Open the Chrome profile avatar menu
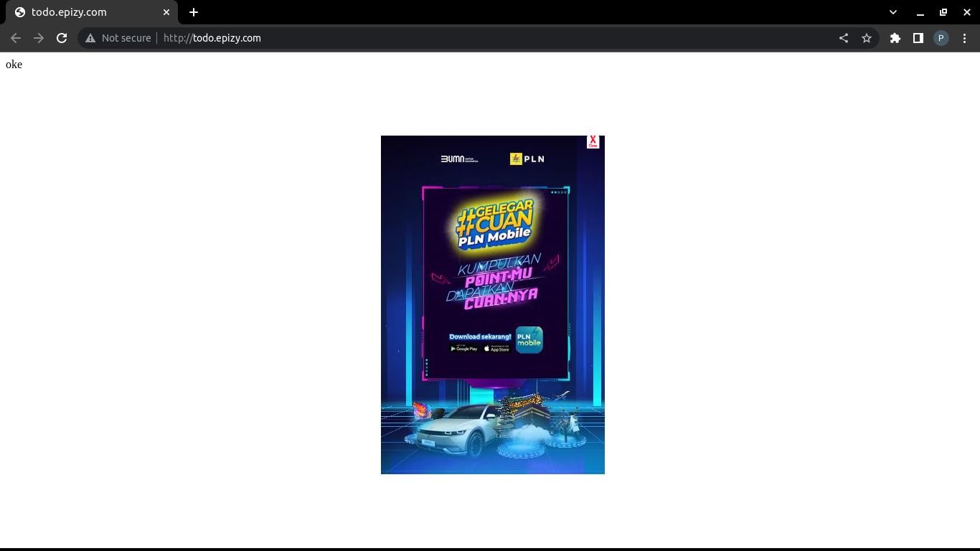Screen dimensions: 980x551 941,38
